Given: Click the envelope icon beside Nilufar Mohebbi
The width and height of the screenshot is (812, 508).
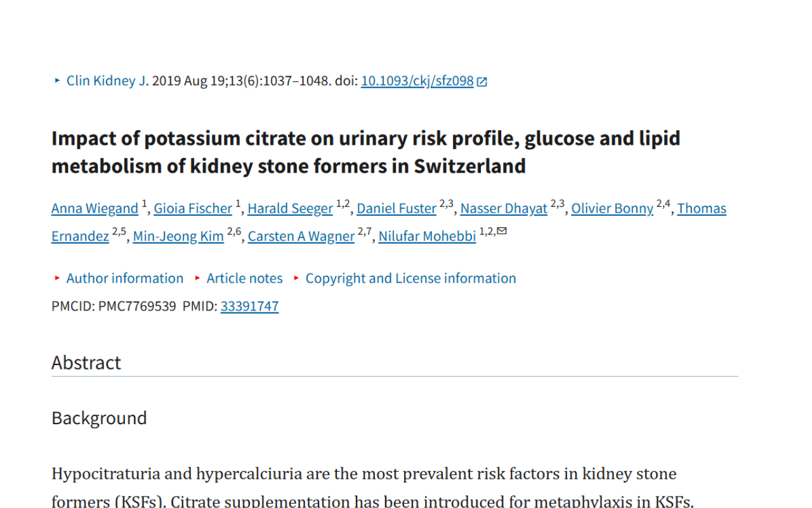Looking at the screenshot, I should pyautogui.click(x=502, y=231).
